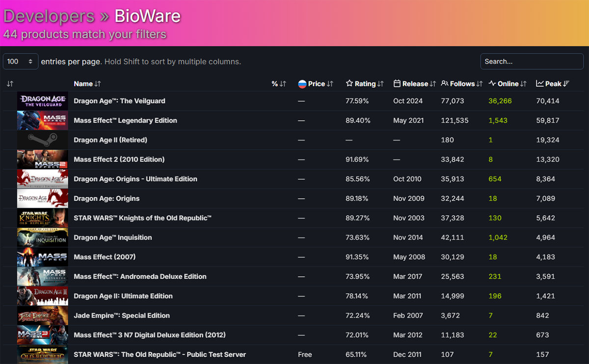Open The Old Republic Public Test Server thumbnail
Screen dimensions: 589x364
(x=43, y=355)
